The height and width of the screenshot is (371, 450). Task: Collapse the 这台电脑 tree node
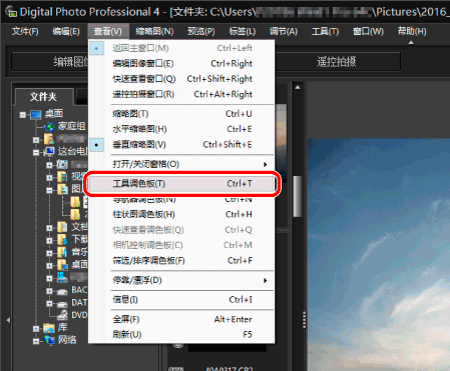(x=36, y=153)
